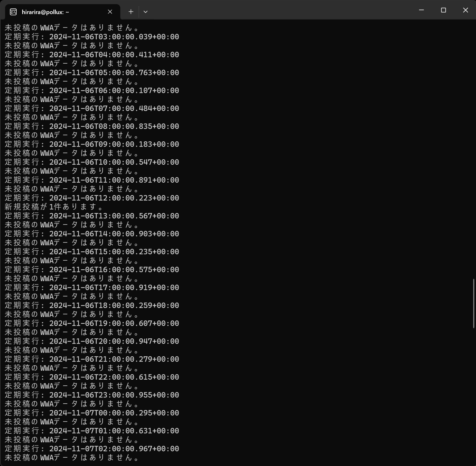Click timestamp 2024-11-06T05:00:00.763+00:00
The width and height of the screenshot is (476, 466).
pos(114,73)
